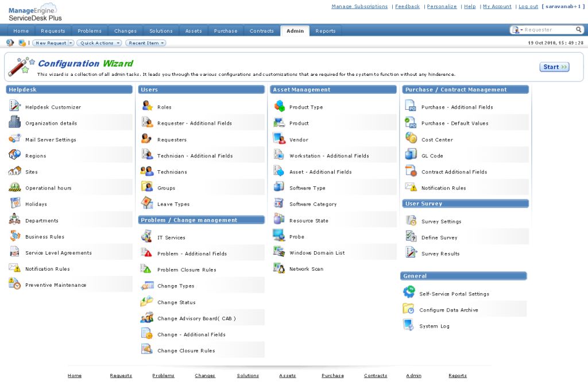
Task: Open the Solutions tab
Action: (x=161, y=31)
